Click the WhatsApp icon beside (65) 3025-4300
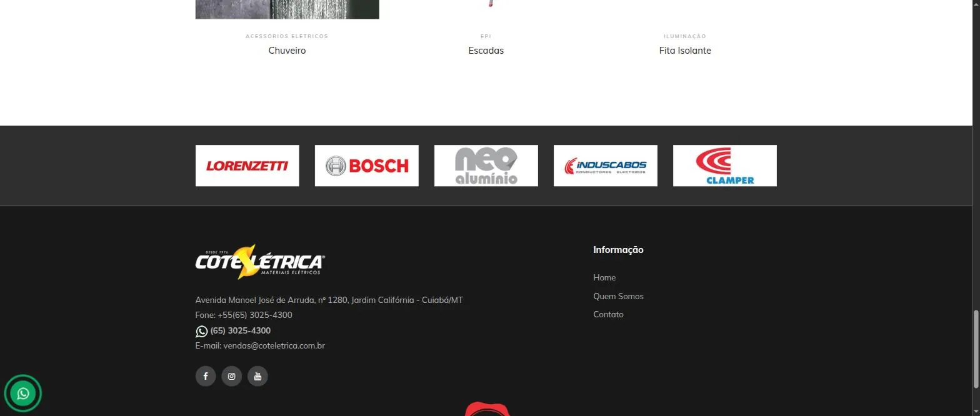Screen dimensions: 980x416 (201, 331)
